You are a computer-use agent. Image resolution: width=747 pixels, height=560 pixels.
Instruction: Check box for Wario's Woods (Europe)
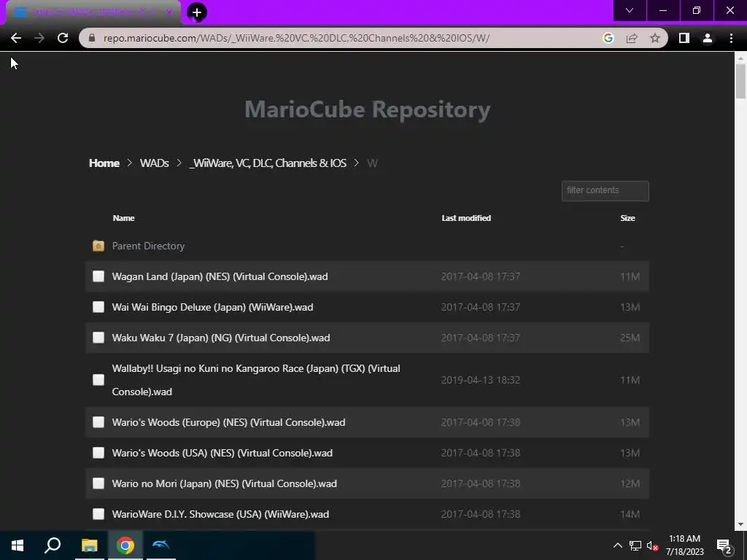[98, 422]
